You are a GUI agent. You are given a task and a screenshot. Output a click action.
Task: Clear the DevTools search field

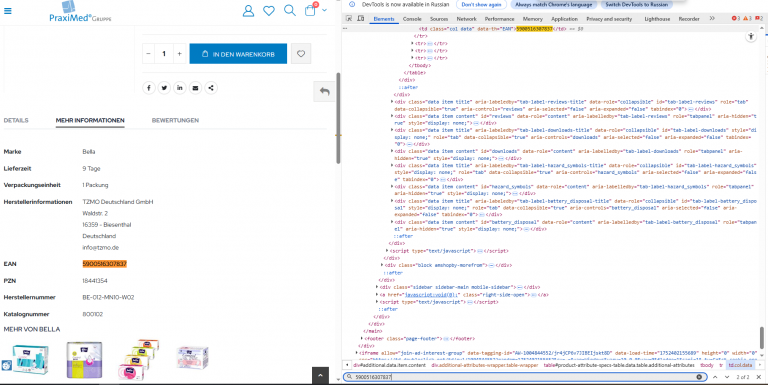(x=699, y=377)
